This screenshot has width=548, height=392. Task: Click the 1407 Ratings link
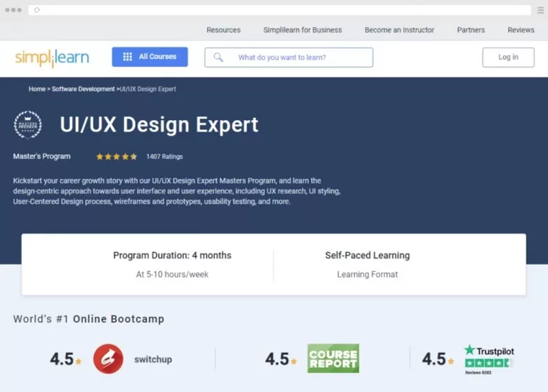coord(164,157)
